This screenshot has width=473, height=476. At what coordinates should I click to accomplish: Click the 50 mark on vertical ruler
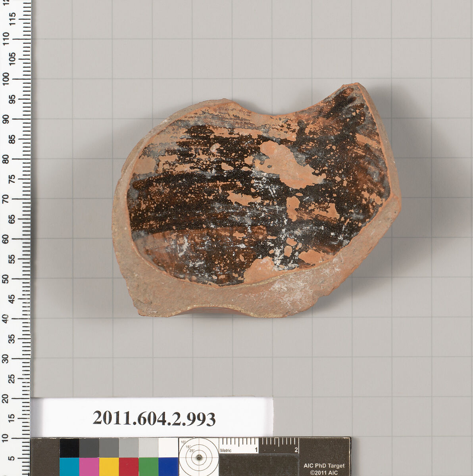click(x=6, y=278)
